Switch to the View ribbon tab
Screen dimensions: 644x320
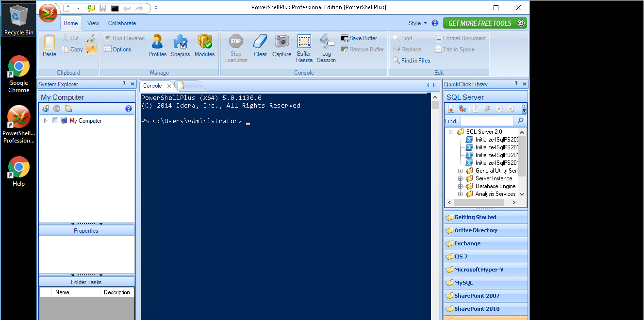pyautogui.click(x=93, y=23)
